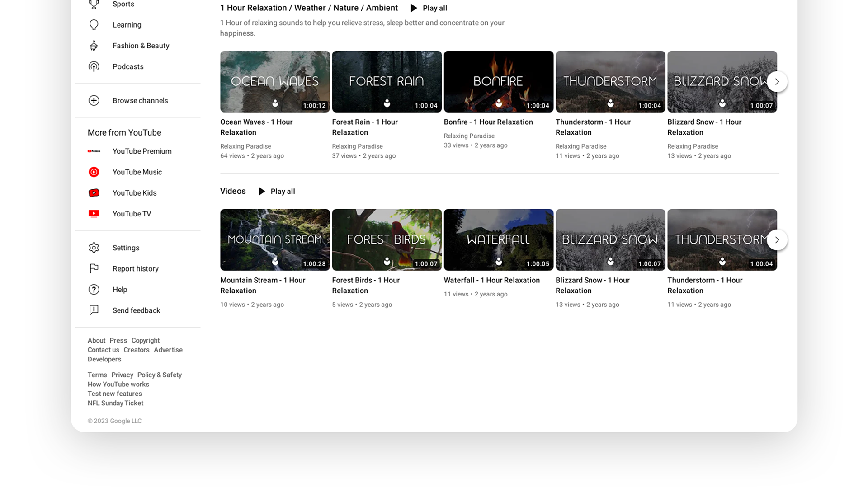Click the Help question mark icon

94,290
